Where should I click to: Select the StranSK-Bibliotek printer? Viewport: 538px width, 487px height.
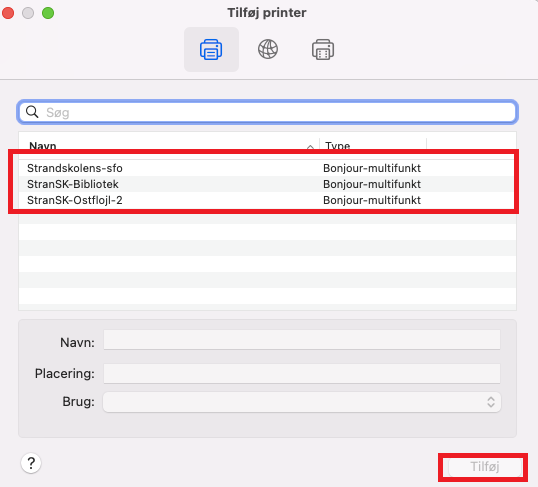[268, 184]
